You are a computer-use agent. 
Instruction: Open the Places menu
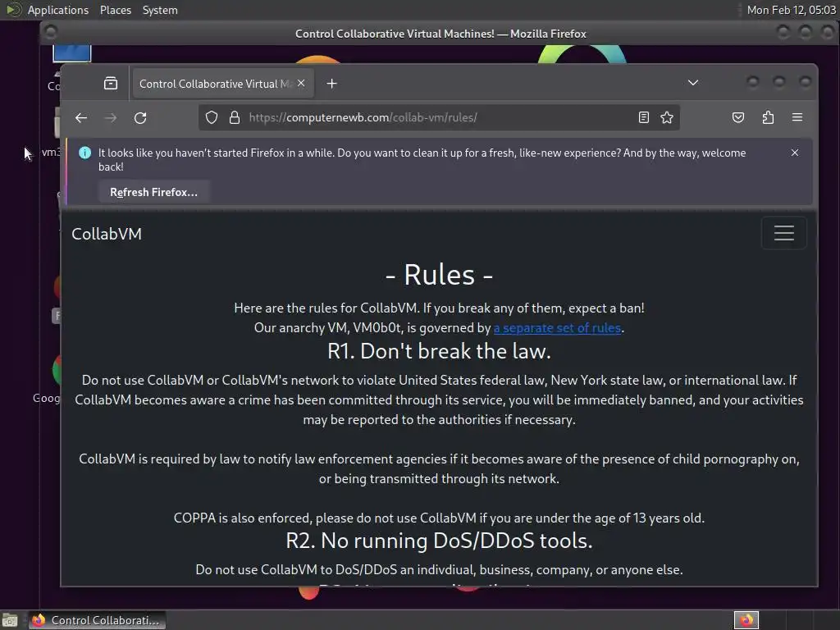pyautogui.click(x=116, y=10)
